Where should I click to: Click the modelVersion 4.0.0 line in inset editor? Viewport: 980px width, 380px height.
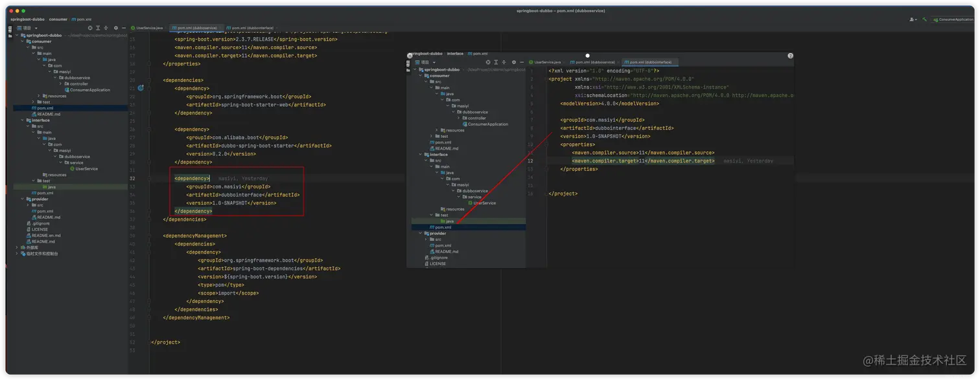coord(609,104)
